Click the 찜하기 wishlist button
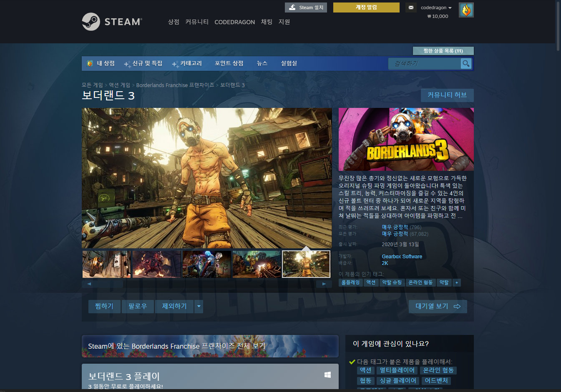Image resolution: width=561 pixels, height=392 pixels. tap(104, 307)
